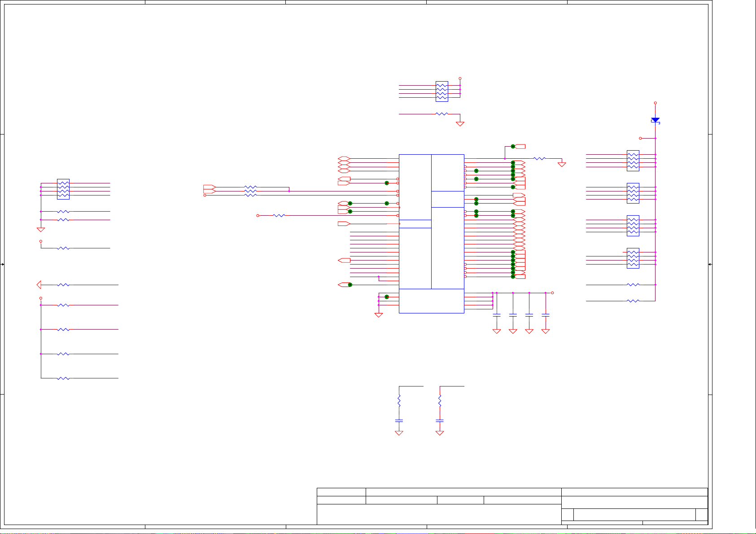Select the lowest of four stacked right-side resistor networks

tap(633, 258)
